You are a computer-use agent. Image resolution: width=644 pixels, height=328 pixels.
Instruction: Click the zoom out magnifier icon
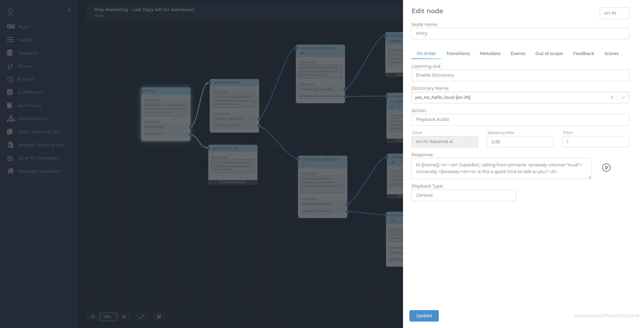(x=93, y=317)
